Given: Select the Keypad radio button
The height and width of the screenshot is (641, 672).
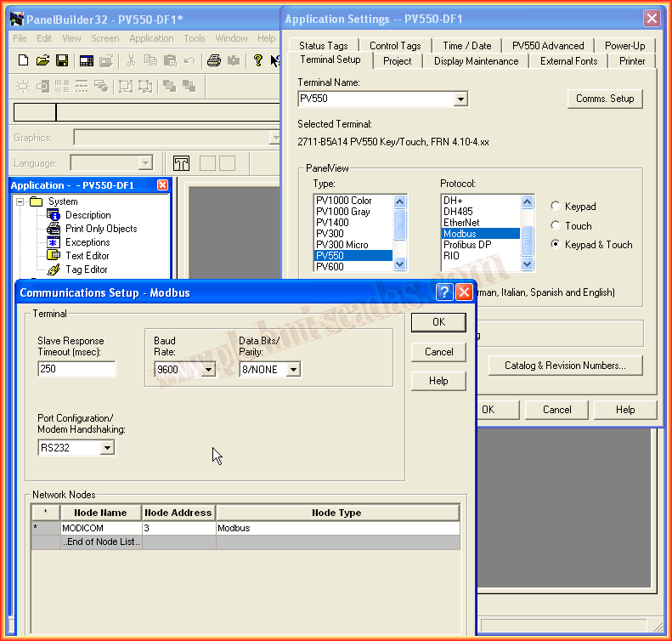Looking at the screenshot, I should coord(556,207).
